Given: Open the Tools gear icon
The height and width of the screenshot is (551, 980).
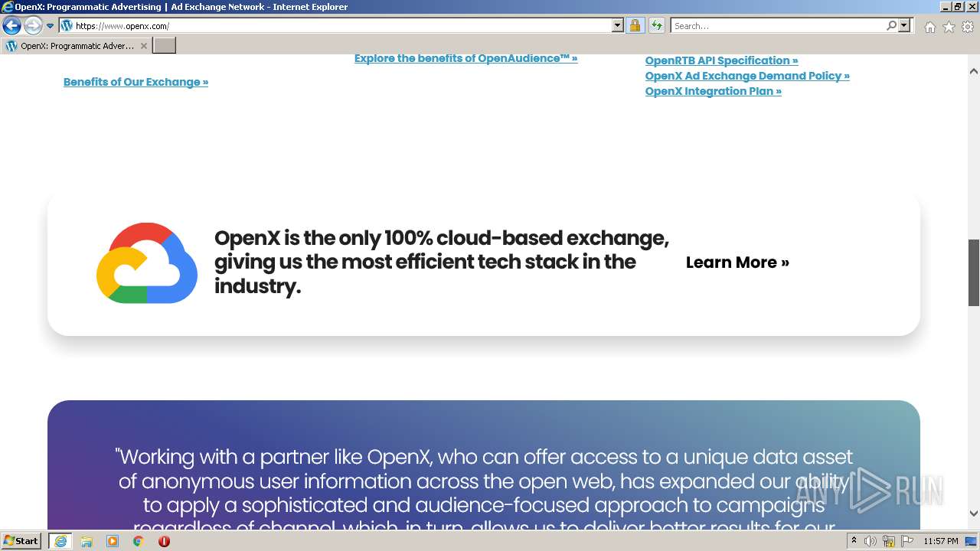Looking at the screenshot, I should coord(968,27).
